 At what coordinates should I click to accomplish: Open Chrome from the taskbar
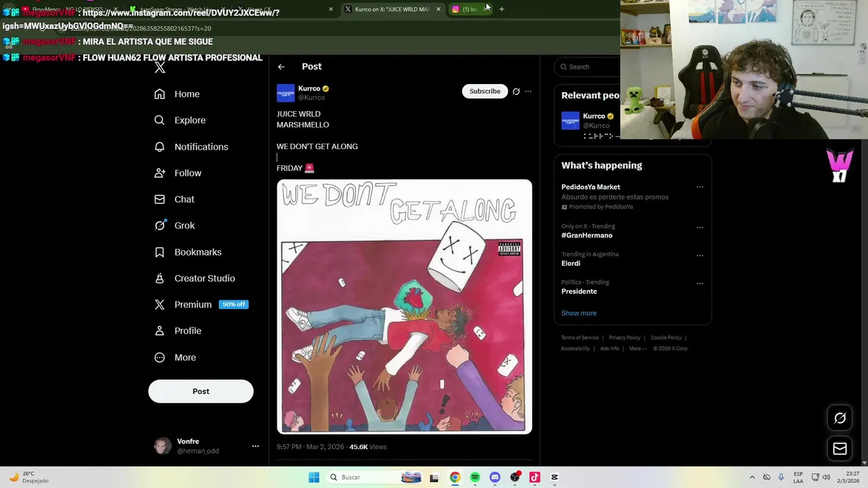[x=455, y=477]
